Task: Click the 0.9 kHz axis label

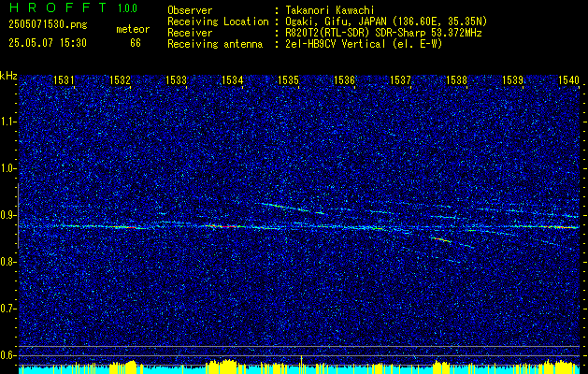Action: click(x=7, y=215)
